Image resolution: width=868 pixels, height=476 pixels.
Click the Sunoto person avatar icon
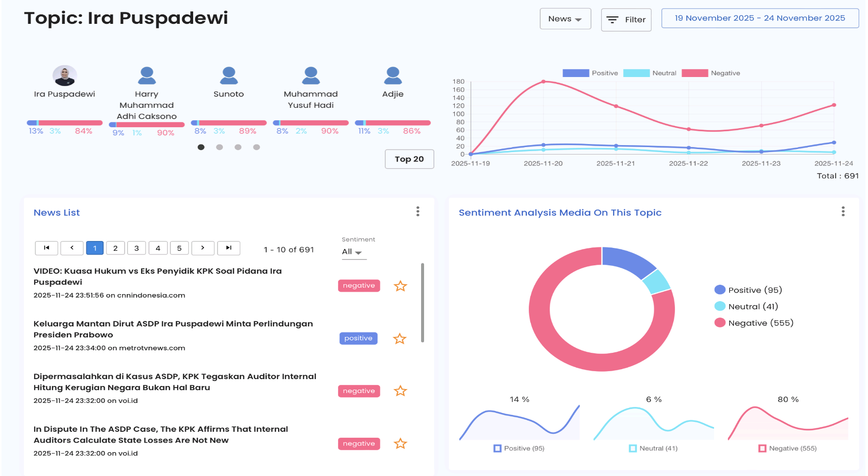(x=229, y=76)
